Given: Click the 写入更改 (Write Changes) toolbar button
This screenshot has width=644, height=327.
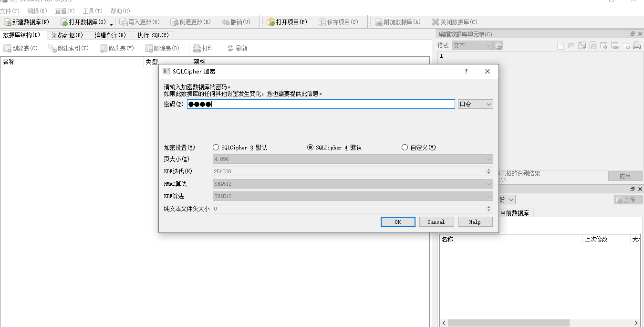Looking at the screenshot, I should [x=140, y=22].
